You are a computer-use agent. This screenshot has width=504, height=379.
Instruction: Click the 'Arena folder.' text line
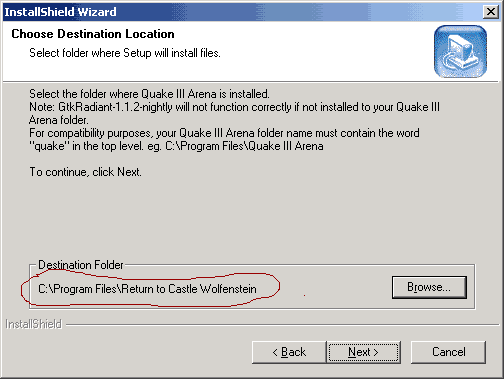click(x=59, y=120)
